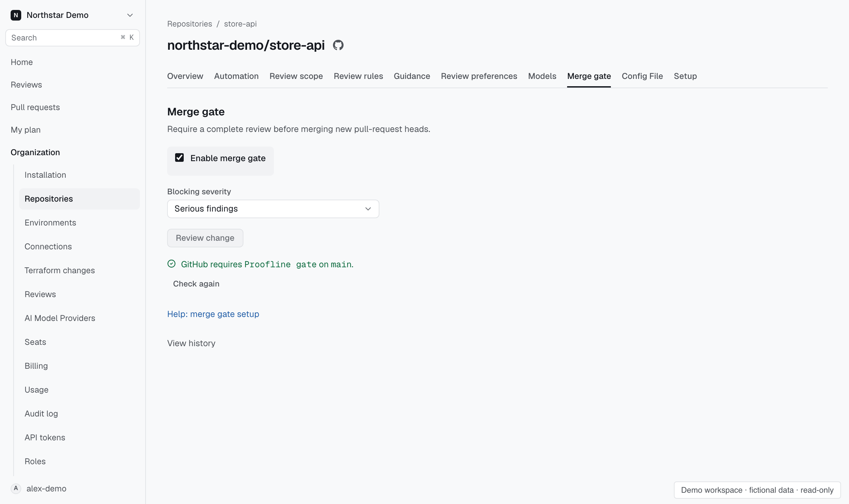Open Help: merge gate setup link

[213, 314]
